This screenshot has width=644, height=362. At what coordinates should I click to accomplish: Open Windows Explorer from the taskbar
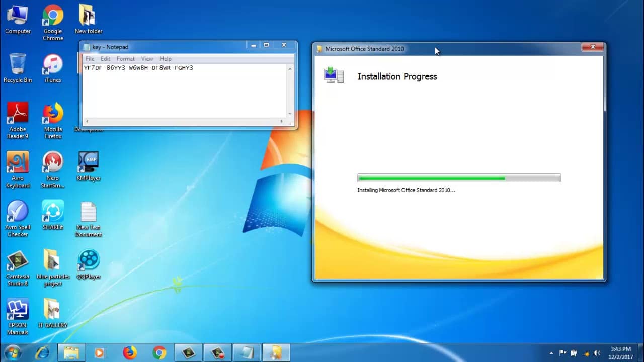coord(71,352)
